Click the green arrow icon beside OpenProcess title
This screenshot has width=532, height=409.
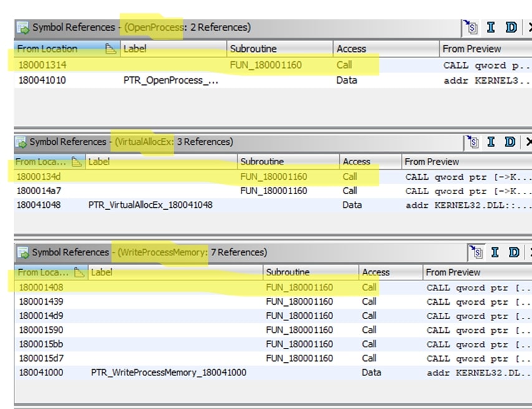tap(23, 27)
